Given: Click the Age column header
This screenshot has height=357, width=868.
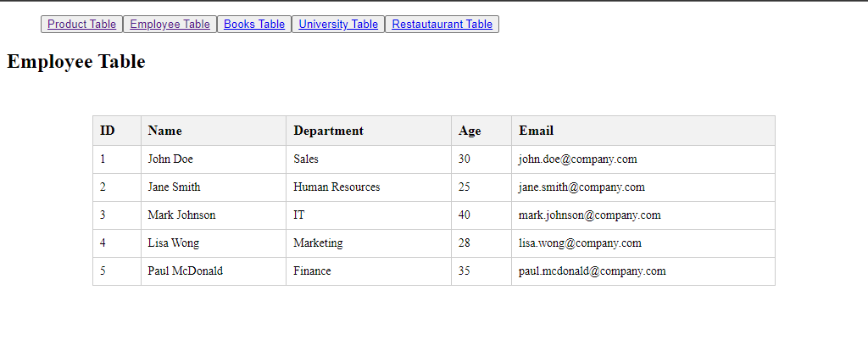Looking at the screenshot, I should [481, 131].
